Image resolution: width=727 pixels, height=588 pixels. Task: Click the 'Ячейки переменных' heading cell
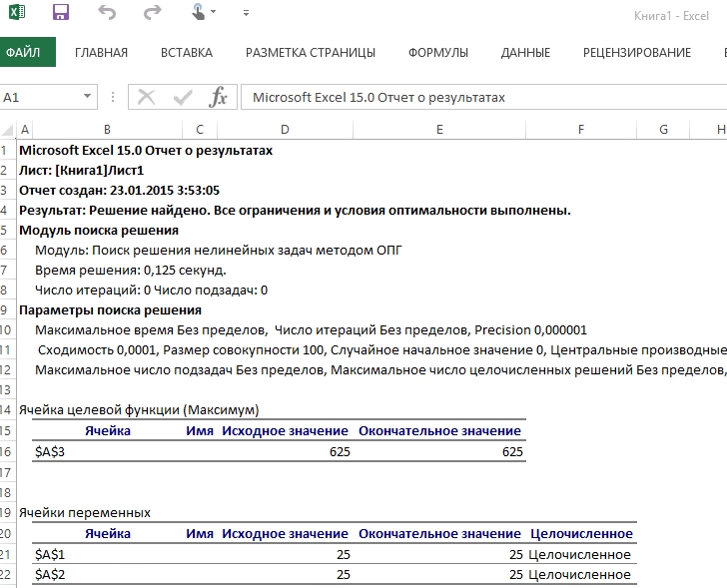[85, 513]
